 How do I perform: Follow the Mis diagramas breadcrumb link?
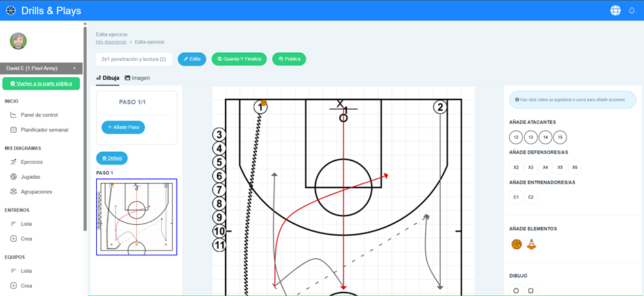click(x=111, y=42)
